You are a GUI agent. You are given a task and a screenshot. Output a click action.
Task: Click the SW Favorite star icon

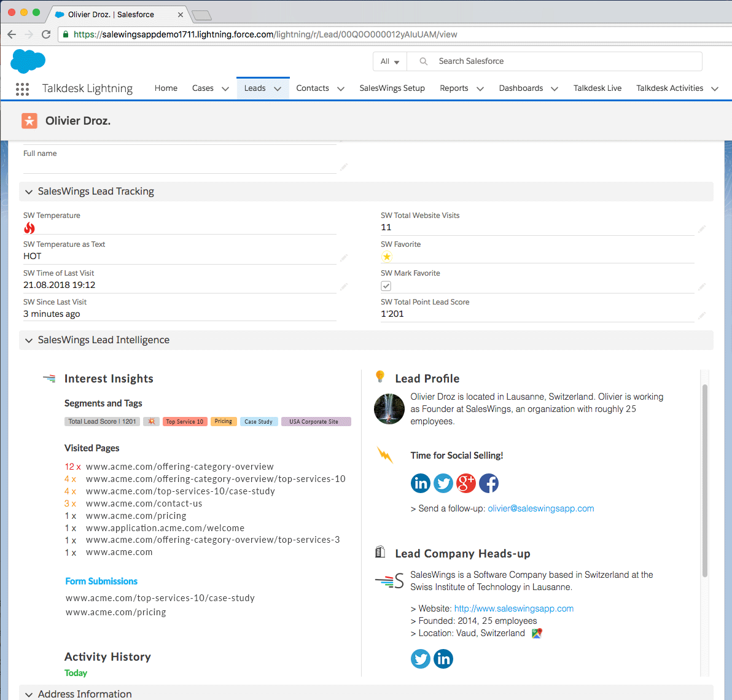coord(386,257)
